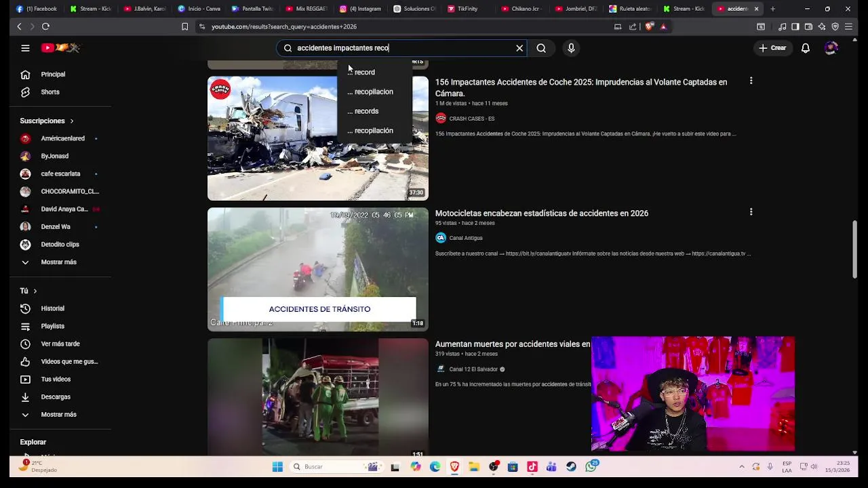
Task: Open the Brave Shields icon
Action: click(649, 26)
